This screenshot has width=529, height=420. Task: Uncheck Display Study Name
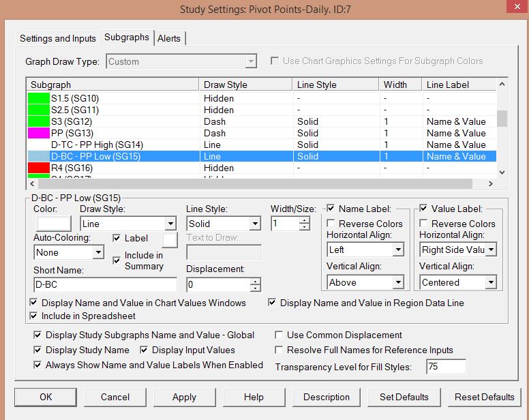tap(37, 350)
